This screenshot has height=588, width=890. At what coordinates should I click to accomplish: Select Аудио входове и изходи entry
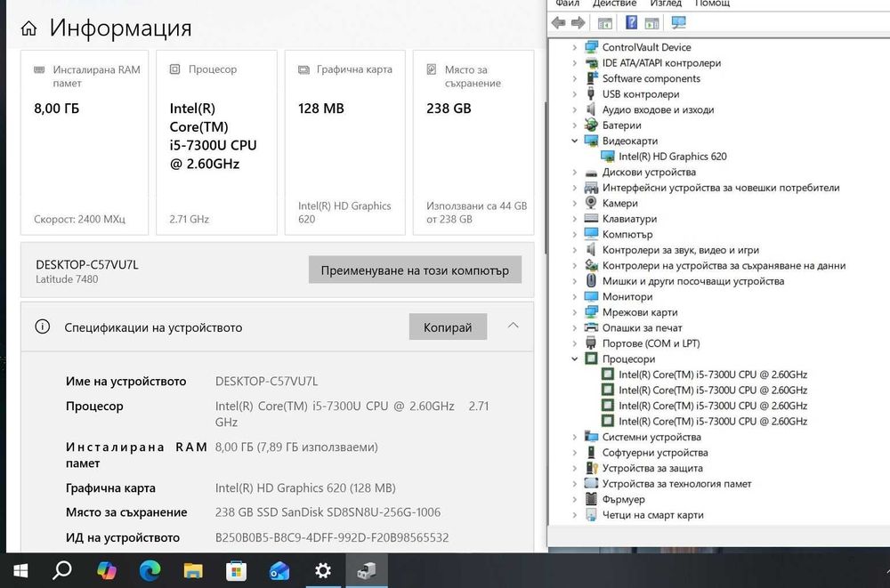coord(658,109)
